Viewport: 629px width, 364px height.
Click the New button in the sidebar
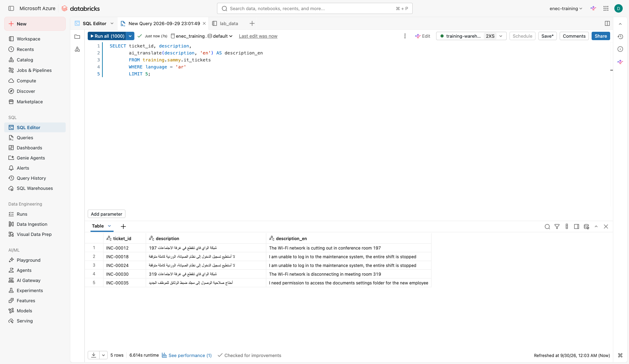(35, 24)
